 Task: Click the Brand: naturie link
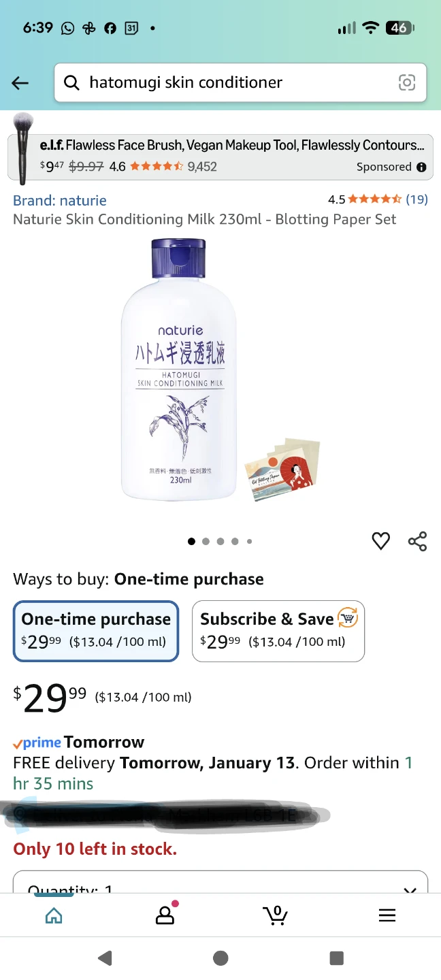tap(60, 200)
